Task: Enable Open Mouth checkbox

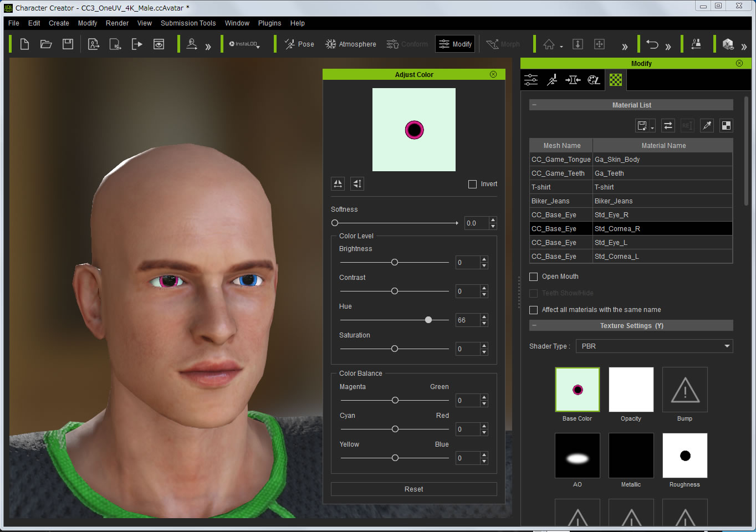Action: pos(534,277)
